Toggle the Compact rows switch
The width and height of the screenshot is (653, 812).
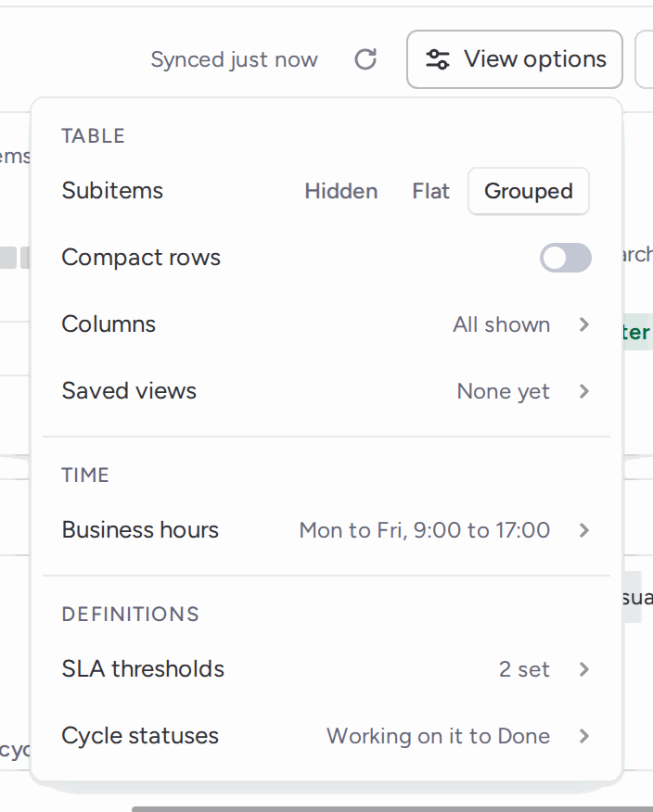point(566,258)
